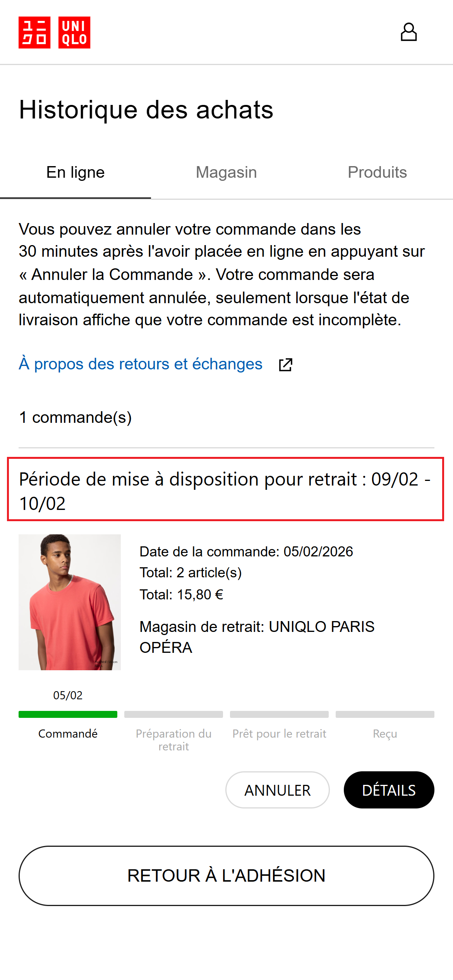Click the Reçu progress step
Image resolution: width=453 pixels, height=980 pixels.
pos(385,733)
